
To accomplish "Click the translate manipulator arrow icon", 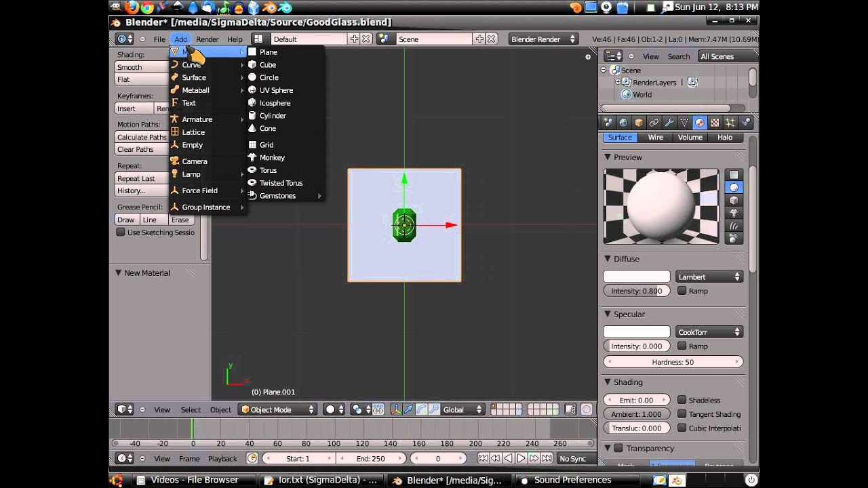I will coord(409,409).
